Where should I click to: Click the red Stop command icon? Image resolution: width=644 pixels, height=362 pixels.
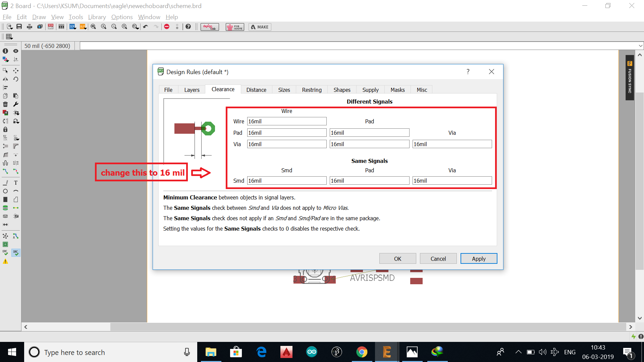tap(167, 27)
